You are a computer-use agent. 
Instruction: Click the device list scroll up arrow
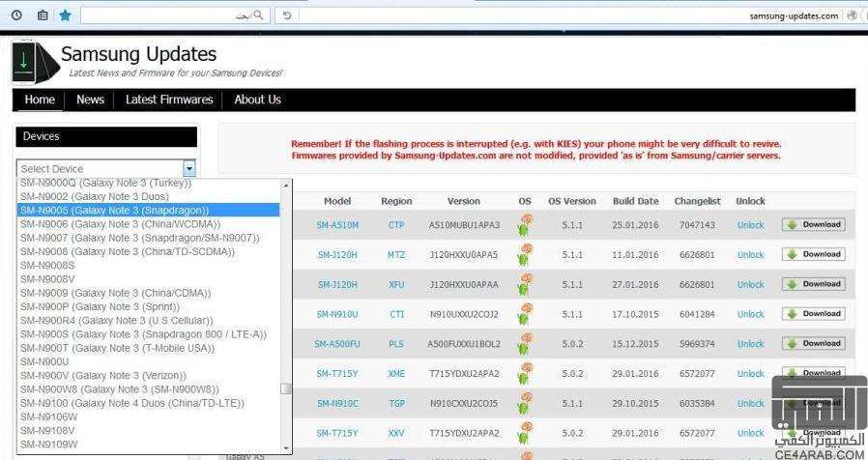click(286, 186)
